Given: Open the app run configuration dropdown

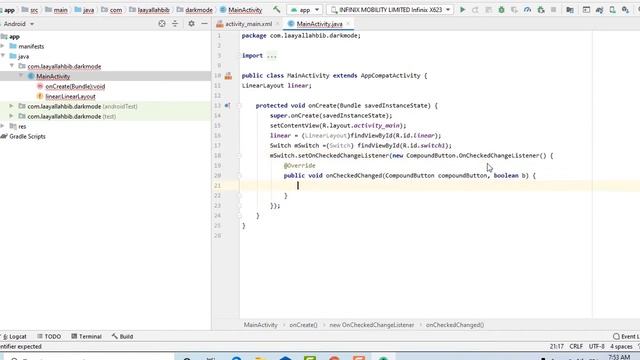Looking at the screenshot, I should 304,9.
